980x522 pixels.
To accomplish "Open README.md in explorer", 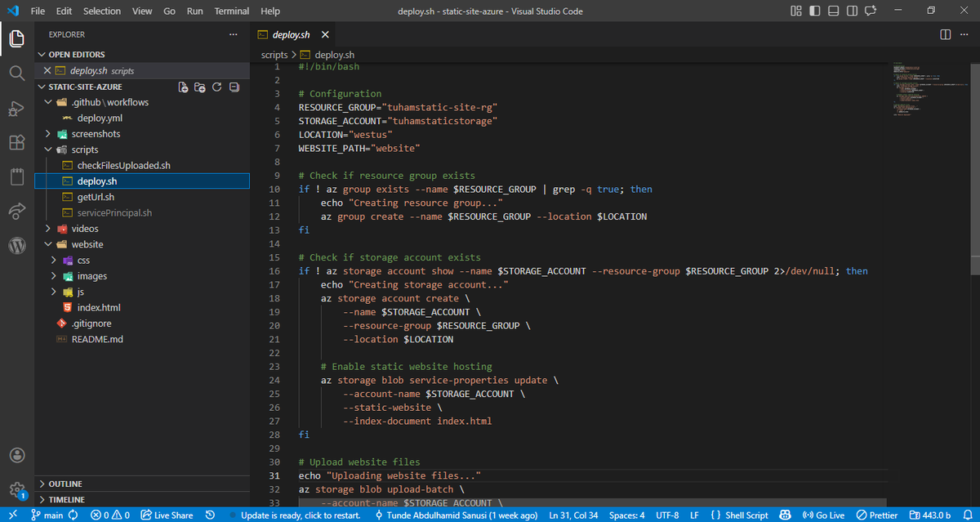I will (97, 339).
